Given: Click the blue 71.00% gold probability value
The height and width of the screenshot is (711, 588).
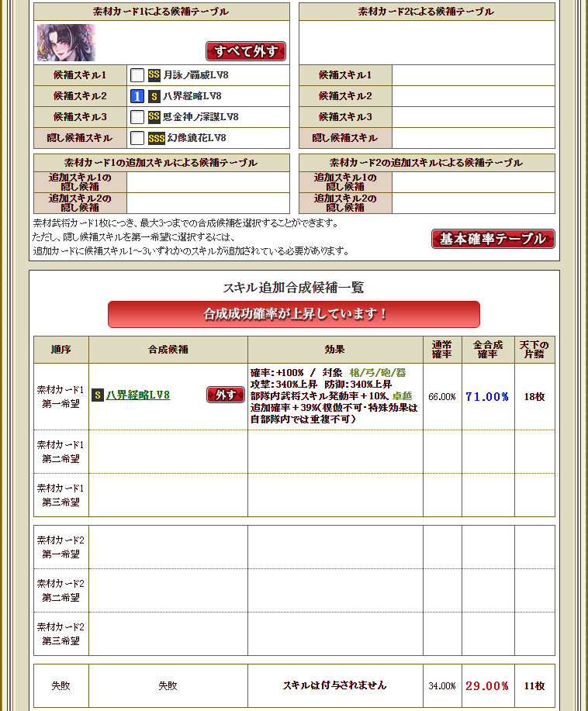Looking at the screenshot, I should [x=487, y=396].
